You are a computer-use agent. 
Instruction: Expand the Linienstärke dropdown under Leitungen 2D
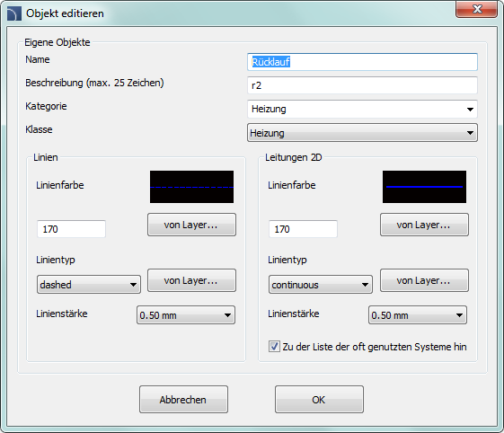click(418, 315)
